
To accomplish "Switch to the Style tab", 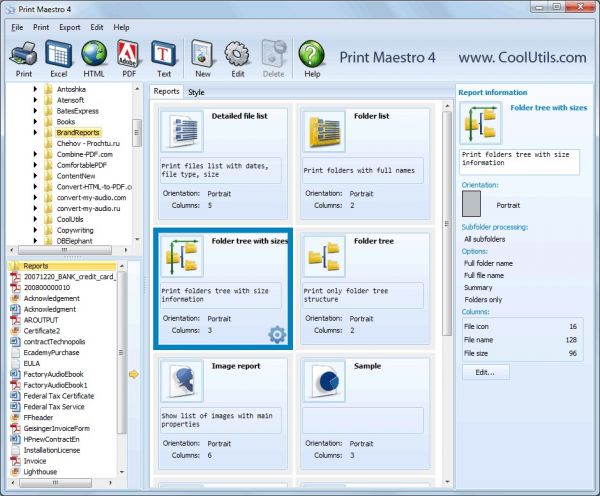I will click(x=197, y=92).
